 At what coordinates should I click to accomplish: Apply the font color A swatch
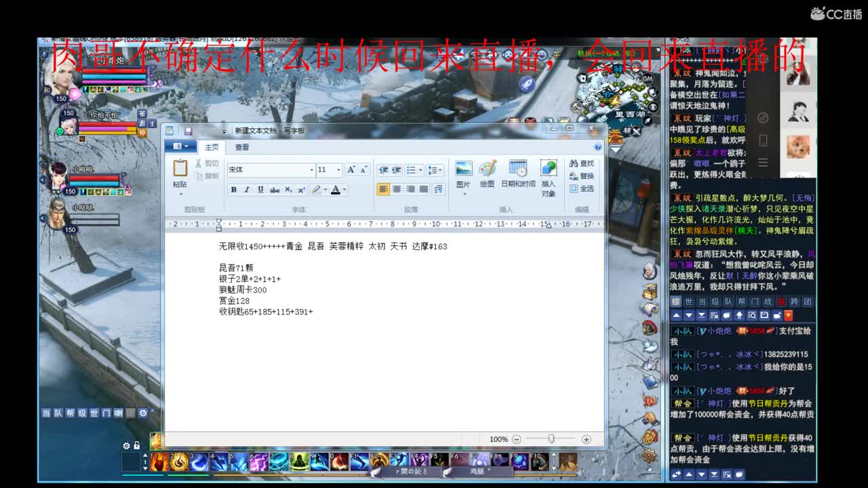tap(335, 190)
